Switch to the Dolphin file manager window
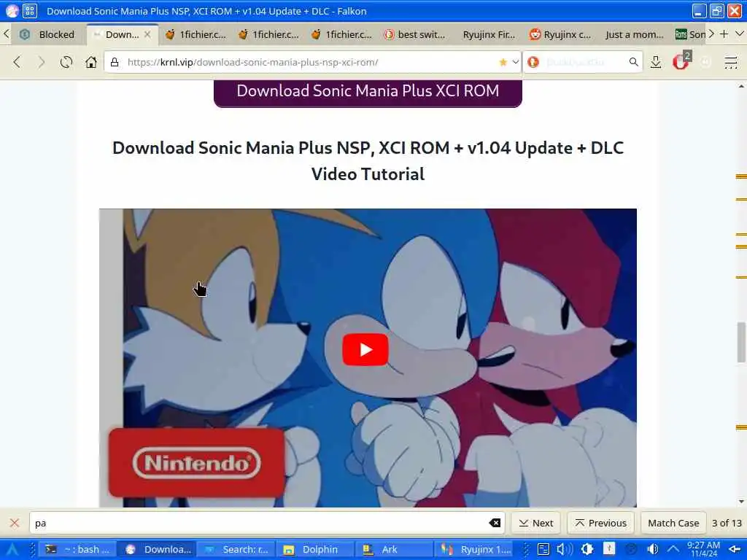This screenshot has height=560, width=747. [314, 550]
